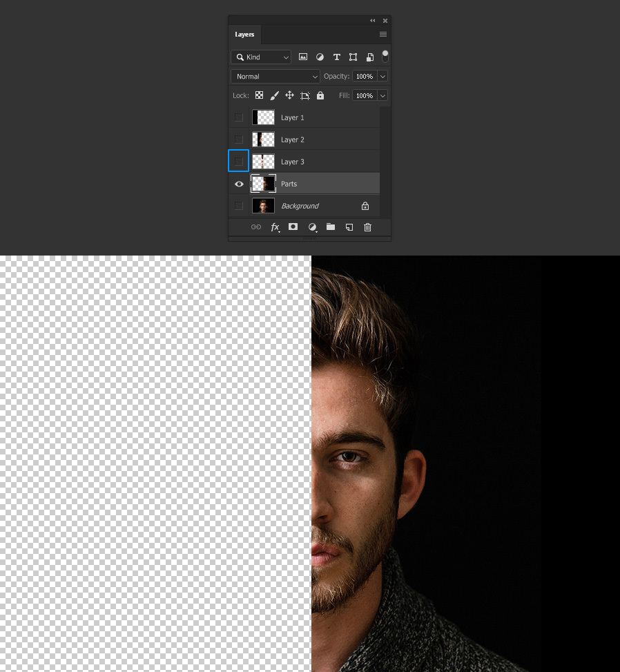Hide the Parts layer eye icon

click(239, 184)
